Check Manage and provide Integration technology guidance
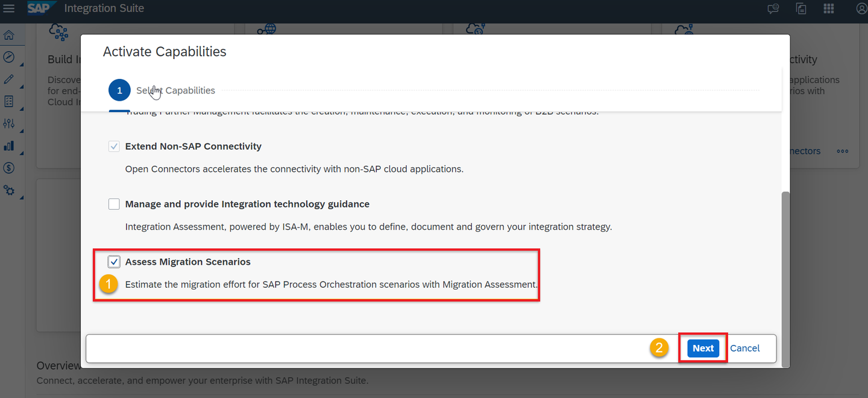Image resolution: width=868 pixels, height=398 pixels. click(x=114, y=204)
